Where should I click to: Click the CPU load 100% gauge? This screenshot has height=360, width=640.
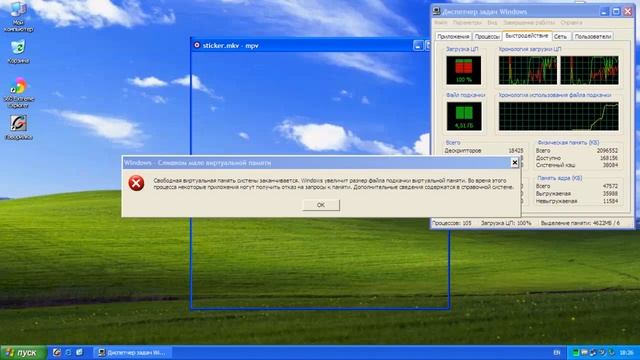(x=464, y=70)
